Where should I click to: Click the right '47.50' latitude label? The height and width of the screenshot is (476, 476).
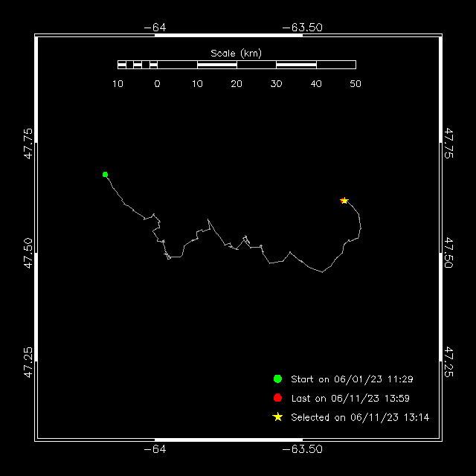point(448,253)
